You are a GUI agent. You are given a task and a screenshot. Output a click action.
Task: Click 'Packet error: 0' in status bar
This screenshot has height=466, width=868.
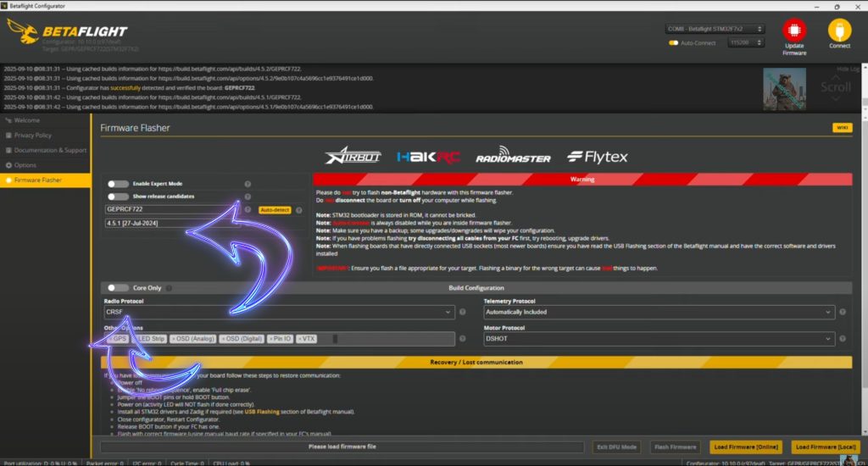point(104,463)
